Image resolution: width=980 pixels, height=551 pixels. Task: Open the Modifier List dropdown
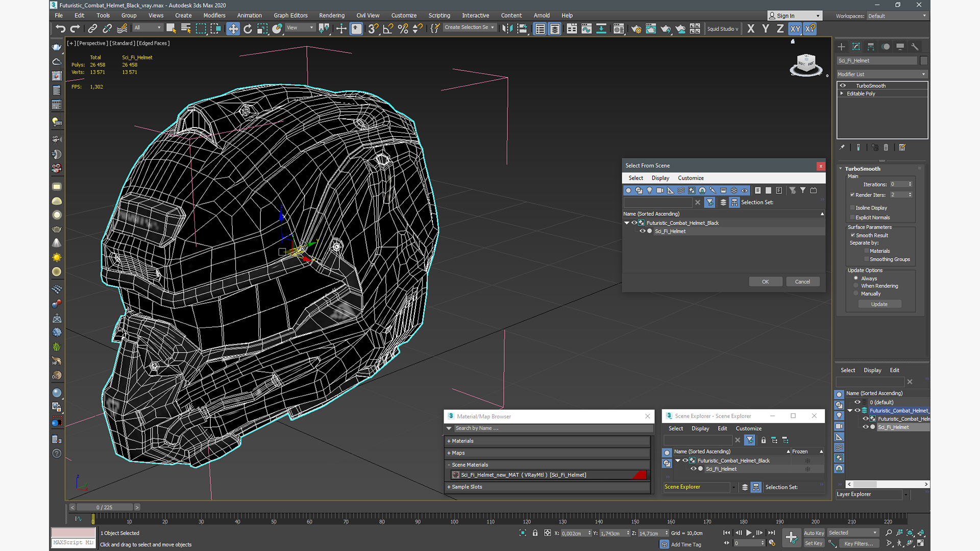[x=881, y=74]
